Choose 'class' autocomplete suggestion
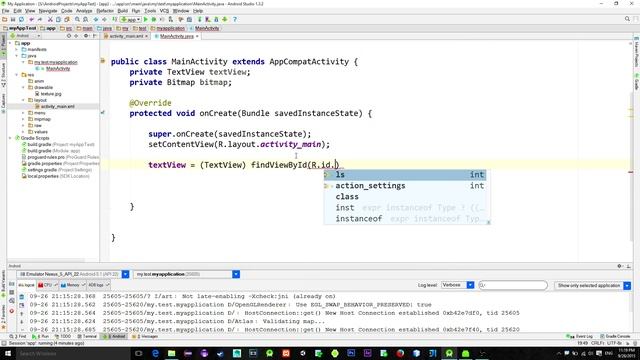Image resolution: width=640 pixels, height=360 pixels. [x=405, y=197]
